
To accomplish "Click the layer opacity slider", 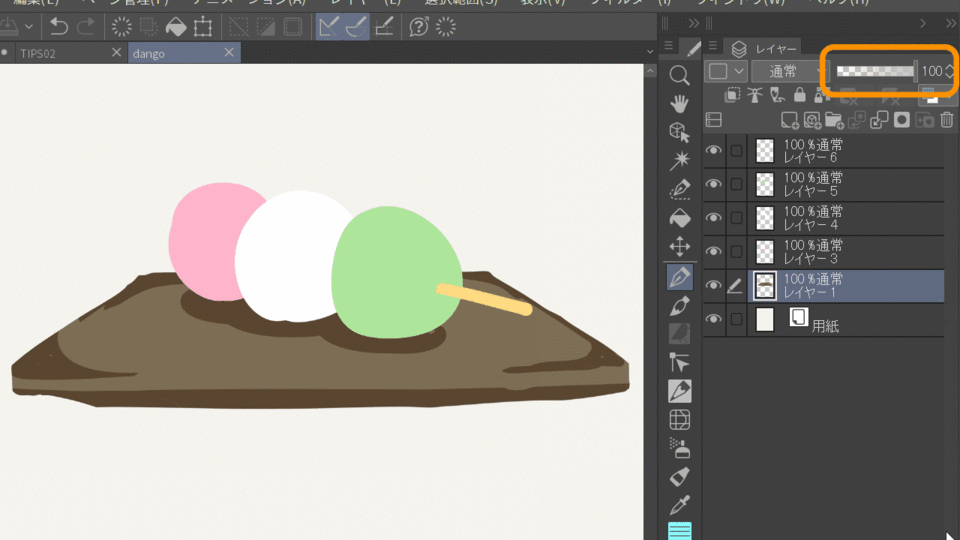I will (x=875, y=71).
